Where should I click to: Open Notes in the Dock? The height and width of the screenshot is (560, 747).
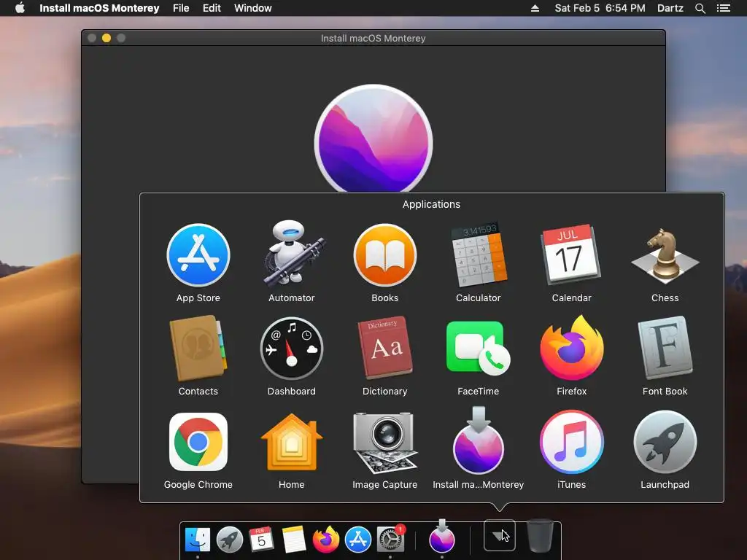pos(293,540)
